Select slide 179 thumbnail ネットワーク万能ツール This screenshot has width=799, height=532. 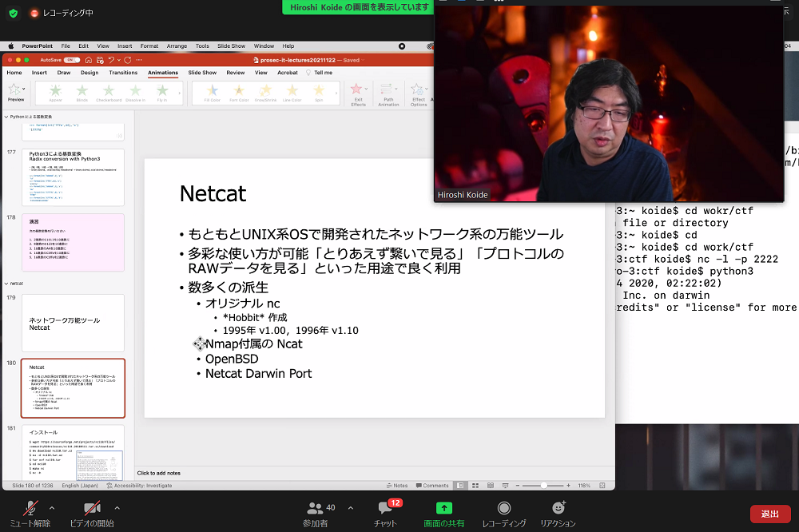pos(73,323)
